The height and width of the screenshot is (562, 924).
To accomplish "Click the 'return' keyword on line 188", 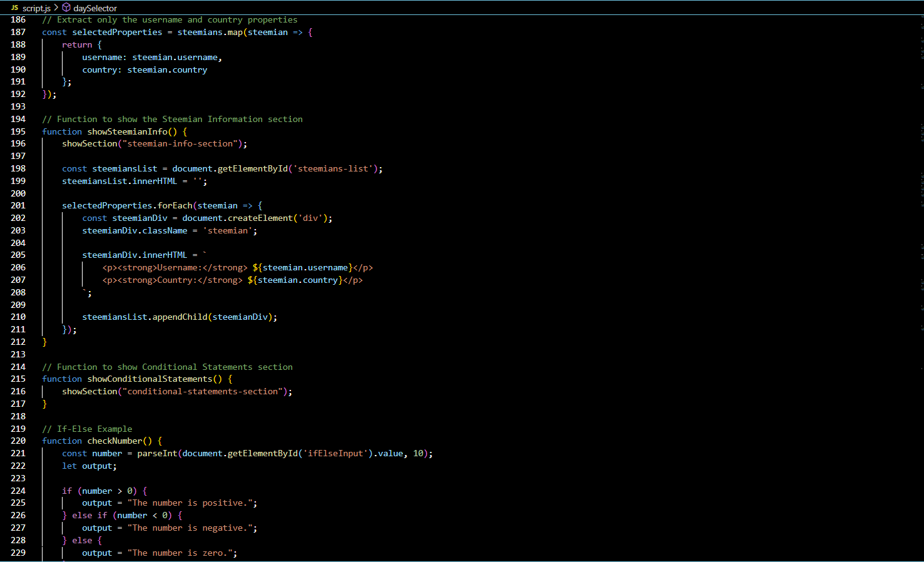I will tap(77, 44).
